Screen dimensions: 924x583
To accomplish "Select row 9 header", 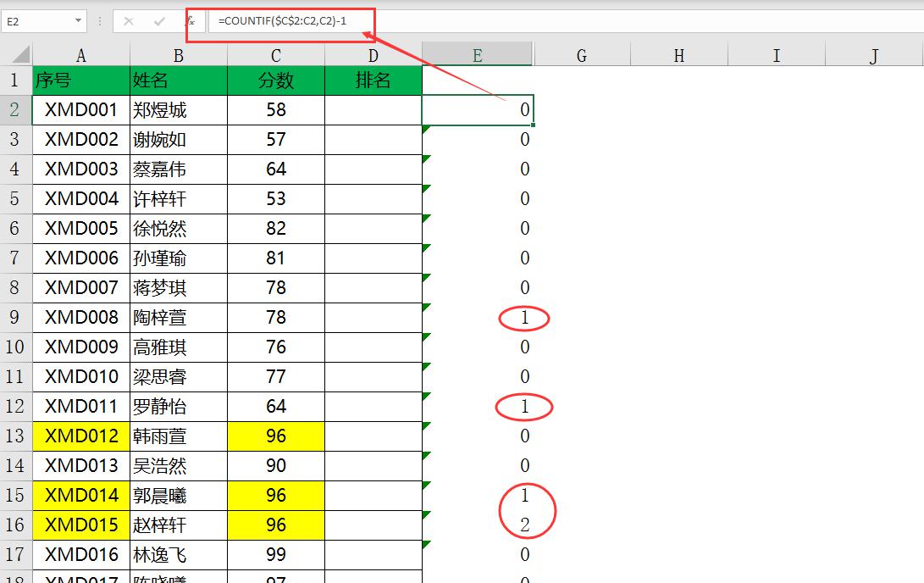I will click(15, 317).
